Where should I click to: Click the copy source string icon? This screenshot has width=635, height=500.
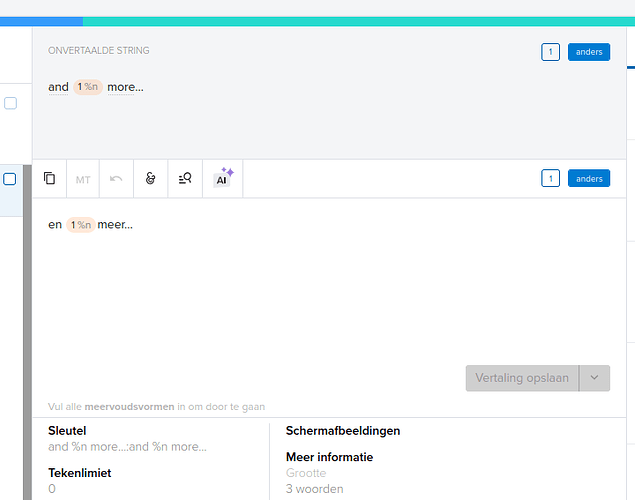tap(50, 179)
